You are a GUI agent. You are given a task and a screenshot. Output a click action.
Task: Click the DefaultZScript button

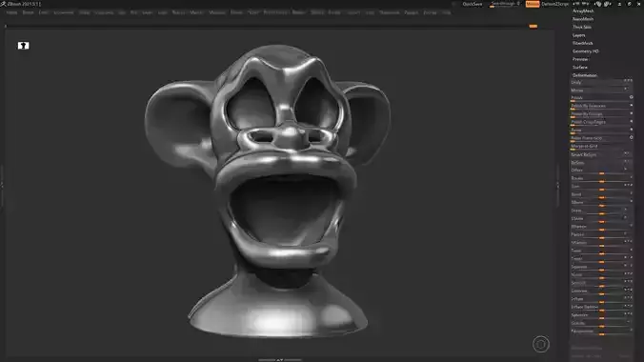554,4
